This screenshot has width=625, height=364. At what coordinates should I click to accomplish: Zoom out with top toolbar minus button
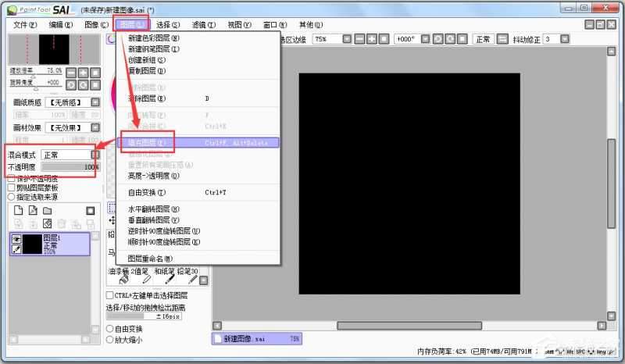[359, 39]
